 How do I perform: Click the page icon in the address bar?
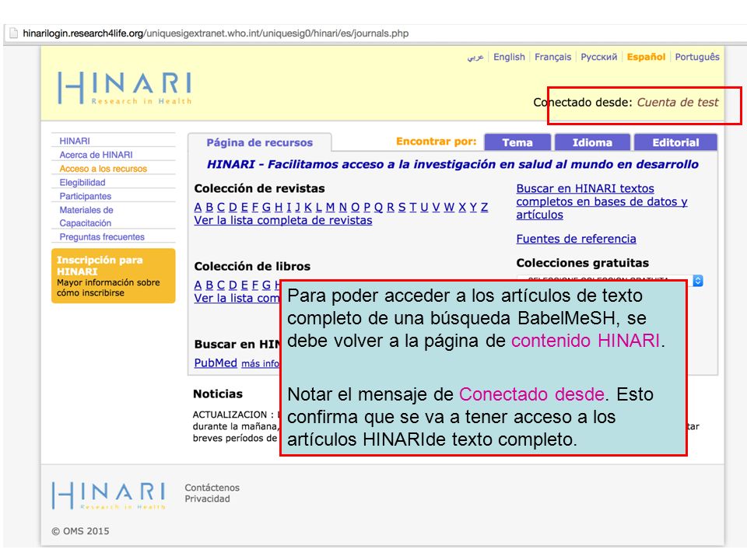point(13,33)
